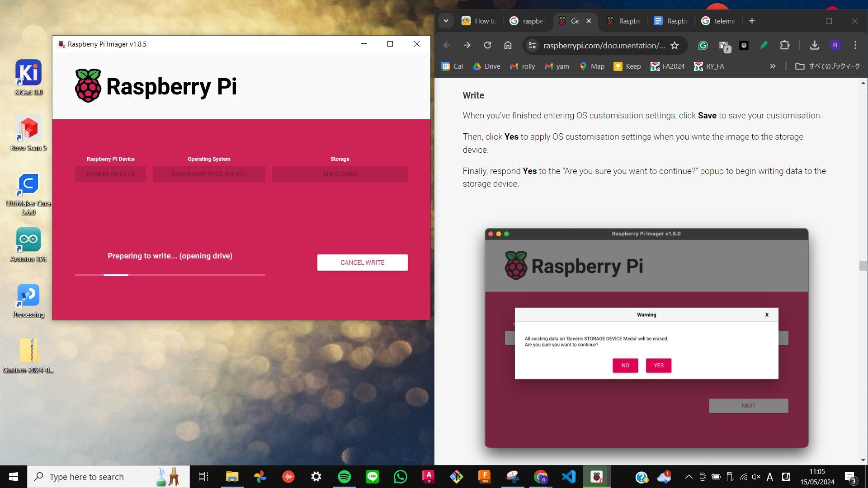This screenshot has width=868, height=488.
Task: Switch to the 'How to' browser tab
Action: point(479,21)
